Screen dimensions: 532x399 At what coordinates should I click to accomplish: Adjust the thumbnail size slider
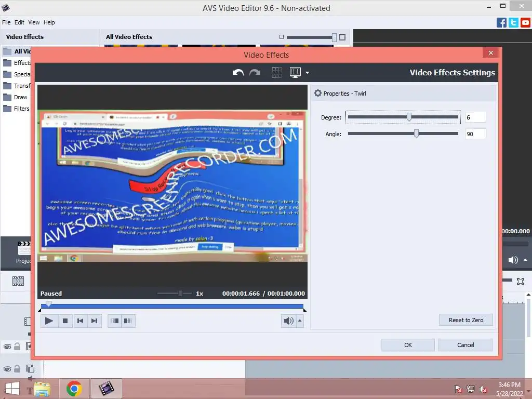click(x=334, y=37)
